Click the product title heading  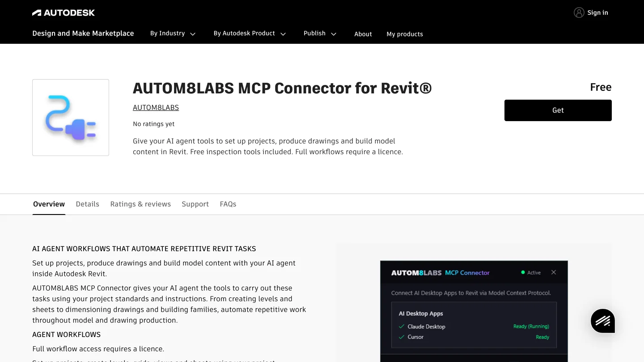pos(282,88)
